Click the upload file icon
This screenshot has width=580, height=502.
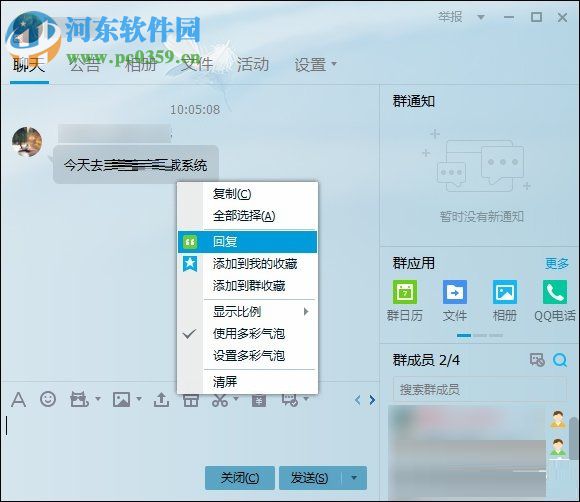[161, 400]
